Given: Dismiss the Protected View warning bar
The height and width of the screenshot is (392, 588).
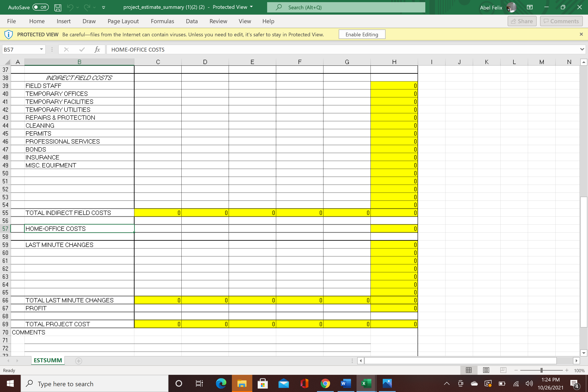Looking at the screenshot, I should 581,34.
